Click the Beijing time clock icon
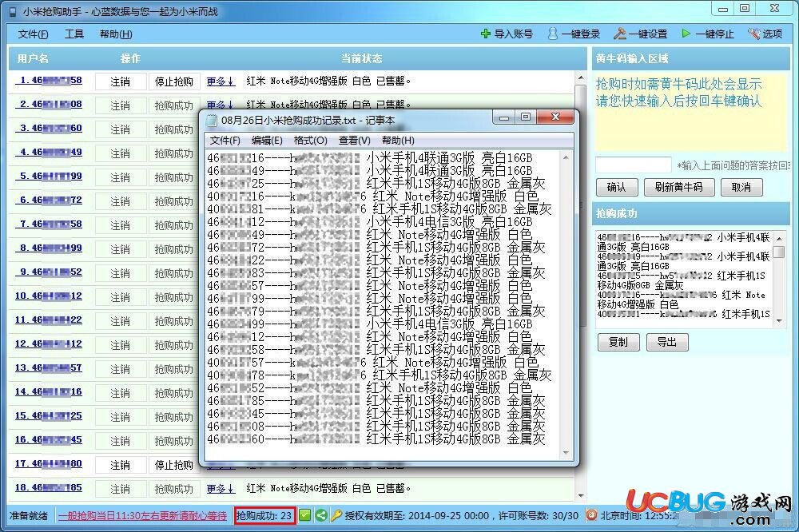 point(591,515)
